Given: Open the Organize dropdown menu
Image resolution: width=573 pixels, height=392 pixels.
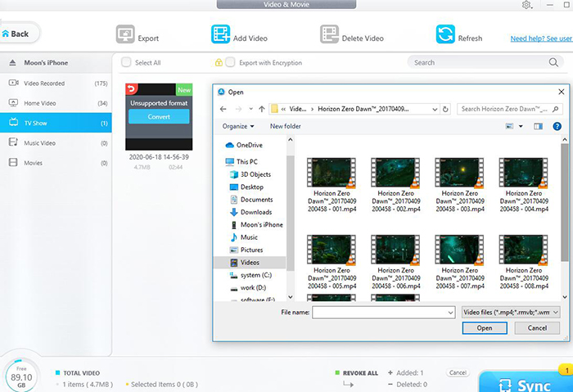Looking at the screenshot, I should click(x=238, y=126).
